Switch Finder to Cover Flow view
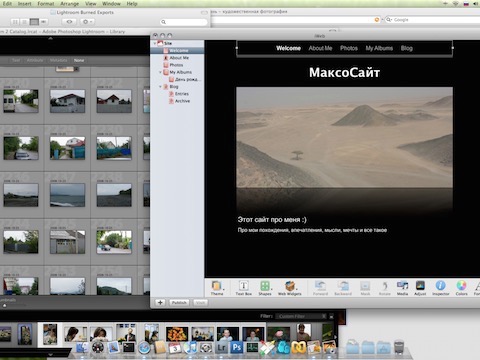The image size is (480, 360). point(44,22)
